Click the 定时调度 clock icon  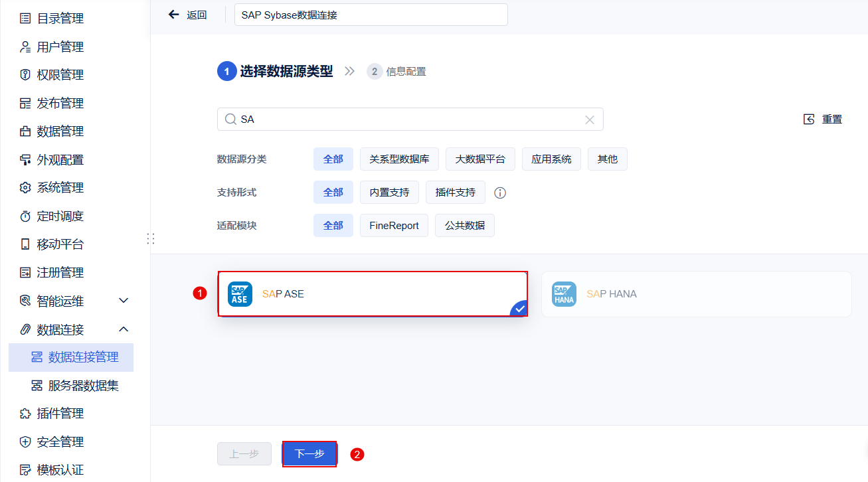[25, 216]
